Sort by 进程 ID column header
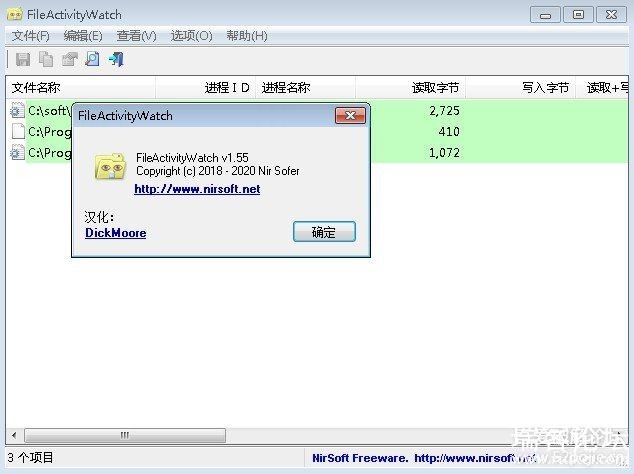 tap(205, 88)
